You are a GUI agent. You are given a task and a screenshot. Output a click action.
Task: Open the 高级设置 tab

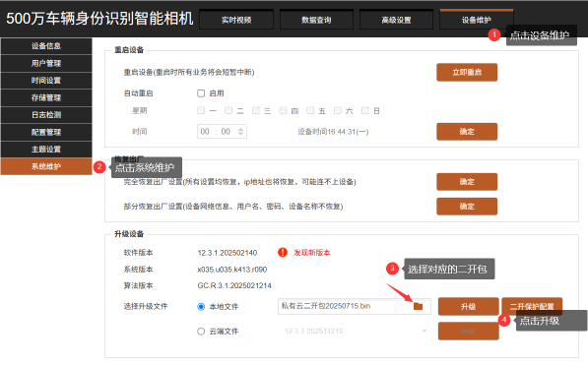click(396, 20)
